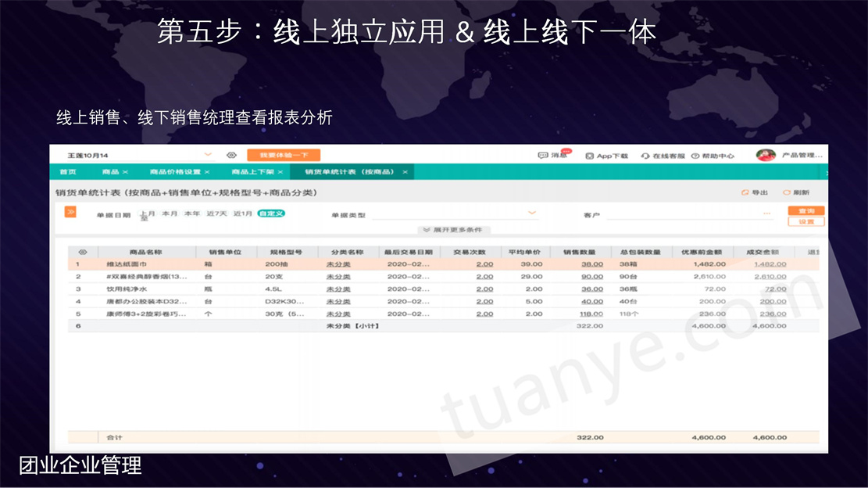Select the 本年 date filter

pyautogui.click(x=192, y=213)
